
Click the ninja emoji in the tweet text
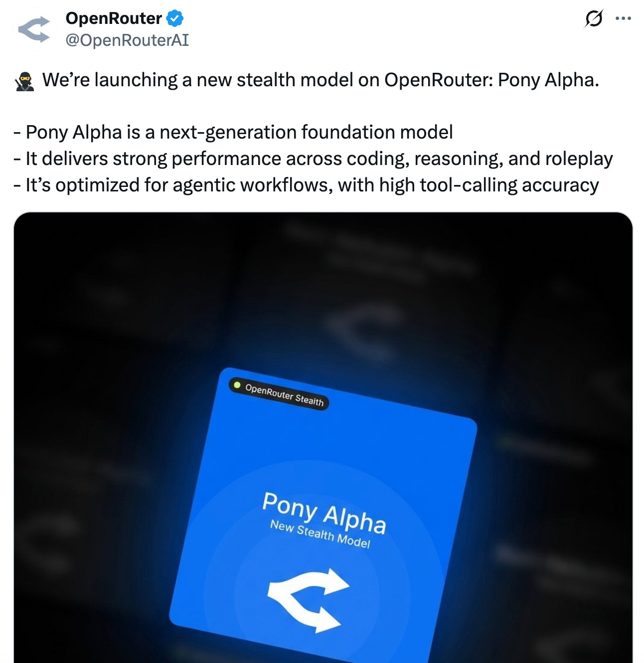coord(25,79)
